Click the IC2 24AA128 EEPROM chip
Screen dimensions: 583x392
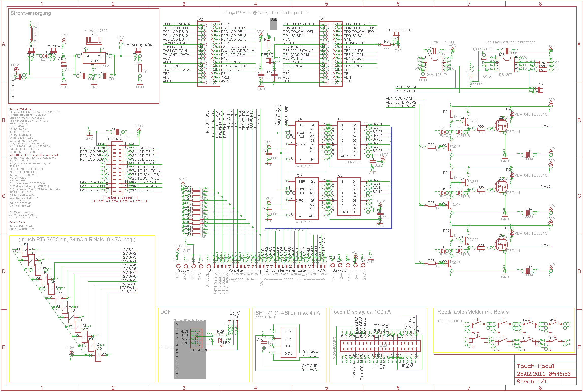click(x=434, y=64)
